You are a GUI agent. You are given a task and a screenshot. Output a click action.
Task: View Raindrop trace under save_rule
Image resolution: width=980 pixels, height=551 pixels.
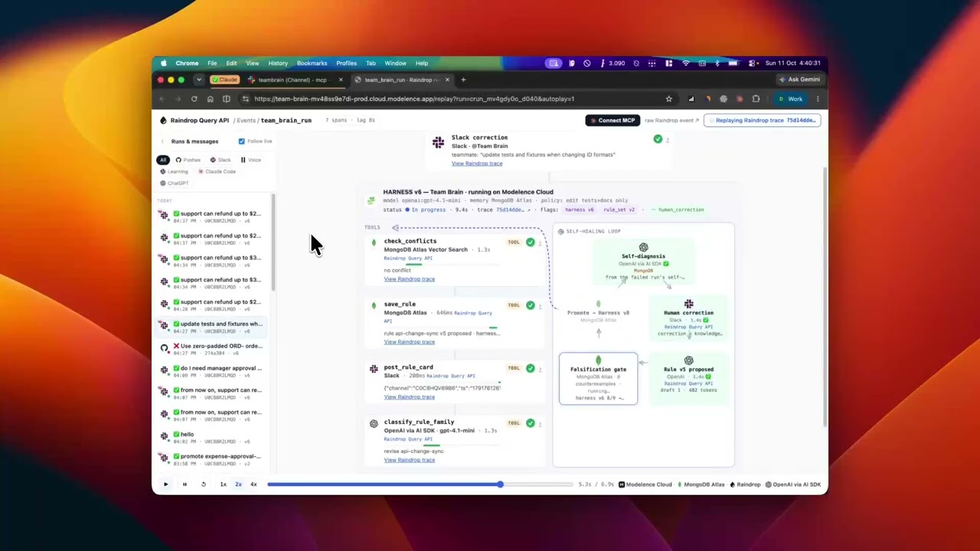pyautogui.click(x=409, y=341)
